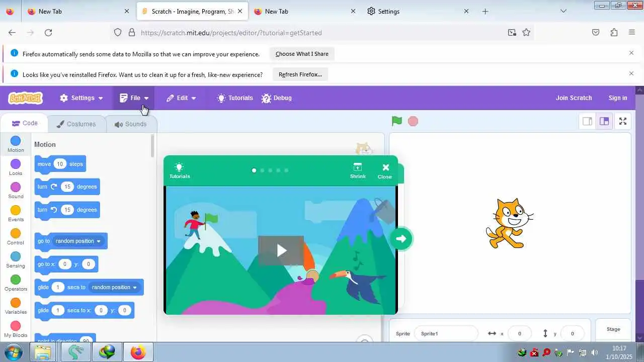
Task: Select the Variables block category
Action: coord(16,307)
